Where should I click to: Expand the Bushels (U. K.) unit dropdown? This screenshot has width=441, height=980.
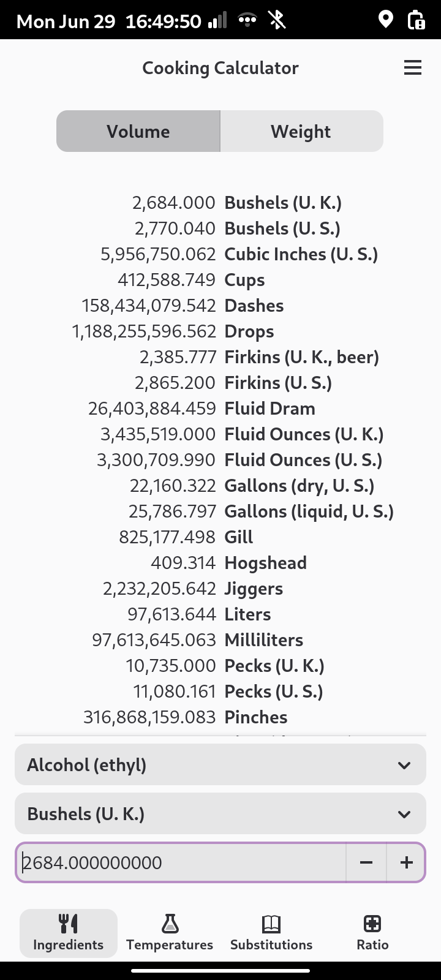221,813
